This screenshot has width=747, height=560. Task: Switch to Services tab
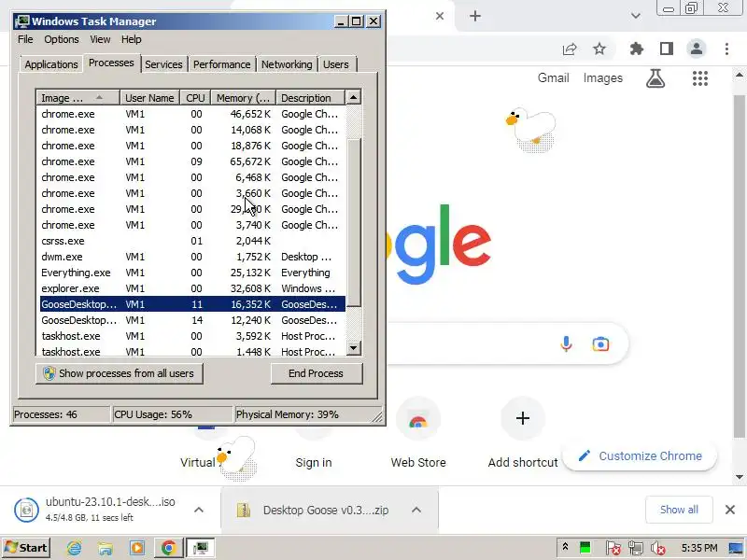click(x=163, y=64)
